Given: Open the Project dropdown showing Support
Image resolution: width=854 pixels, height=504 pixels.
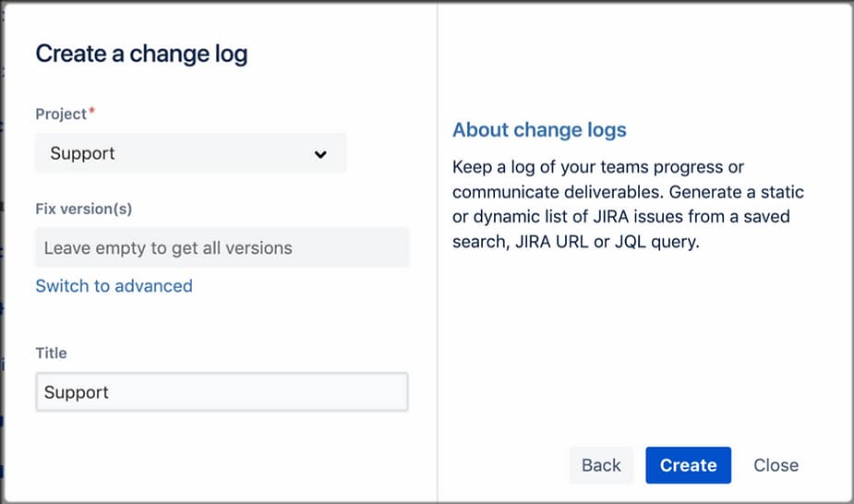Looking at the screenshot, I should click(x=190, y=153).
